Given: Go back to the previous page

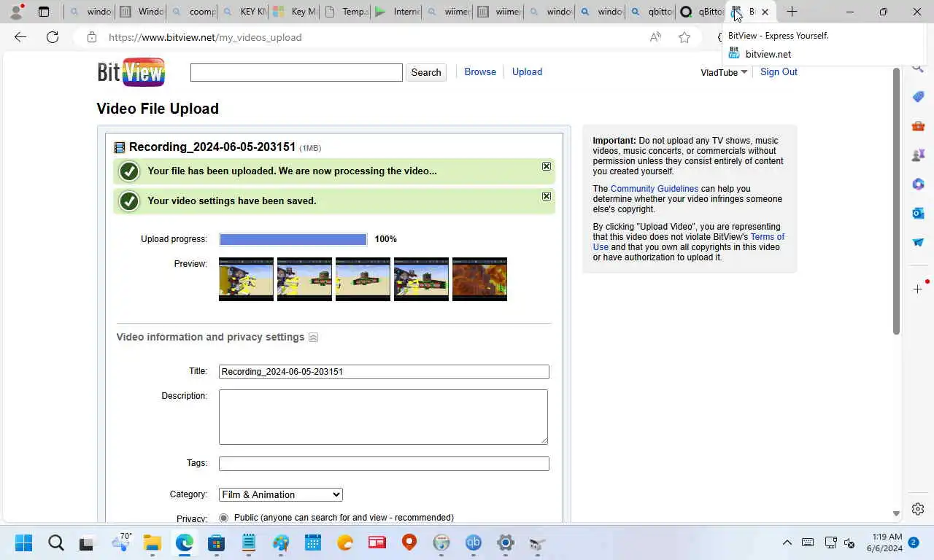Looking at the screenshot, I should pyautogui.click(x=20, y=37).
